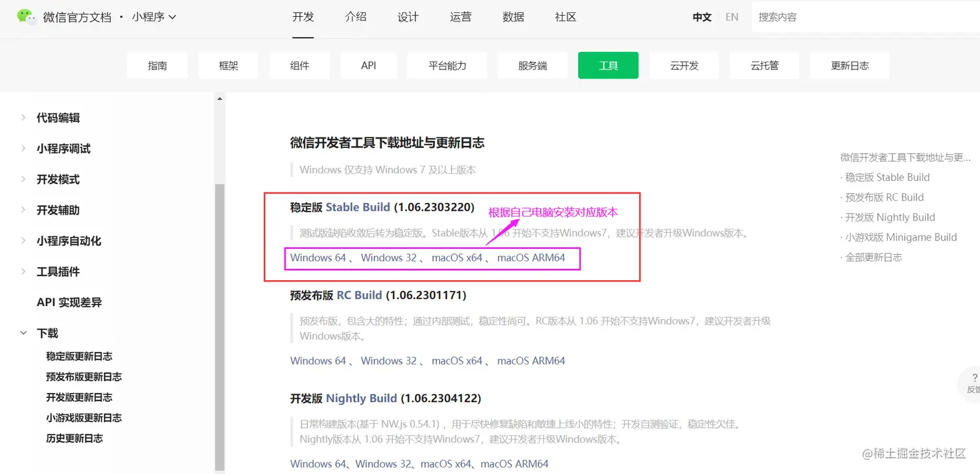Select the 运营 top navigation tab
The image size is (980, 474).
click(461, 17)
